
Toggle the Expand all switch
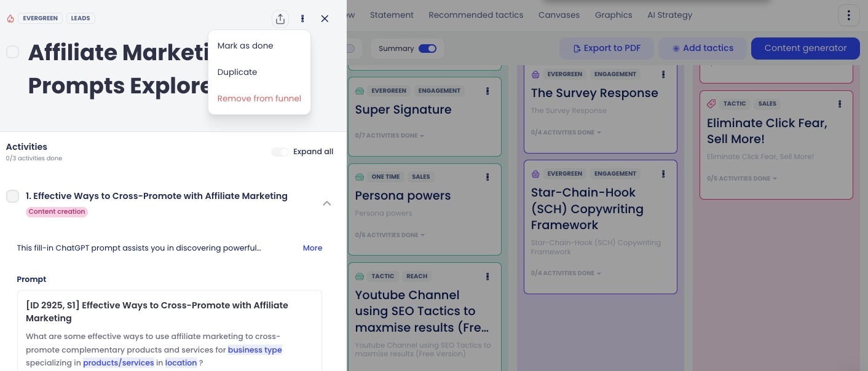click(280, 152)
